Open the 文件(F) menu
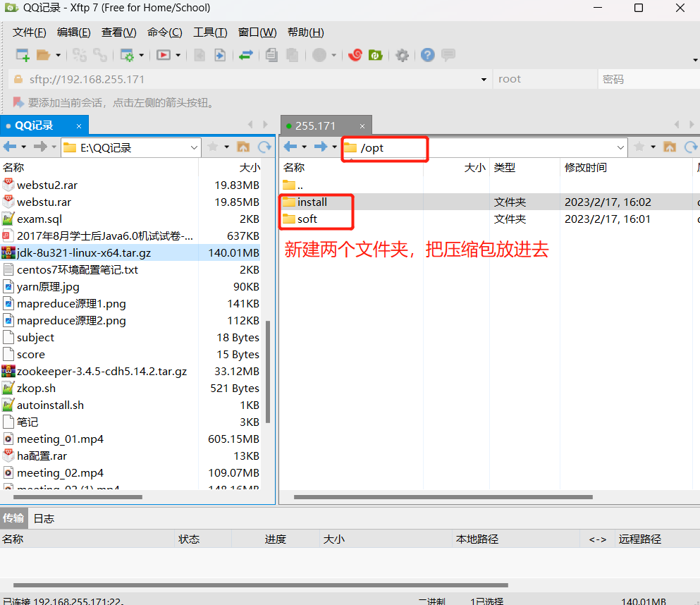Viewport: 700px width, 605px height. pyautogui.click(x=30, y=32)
